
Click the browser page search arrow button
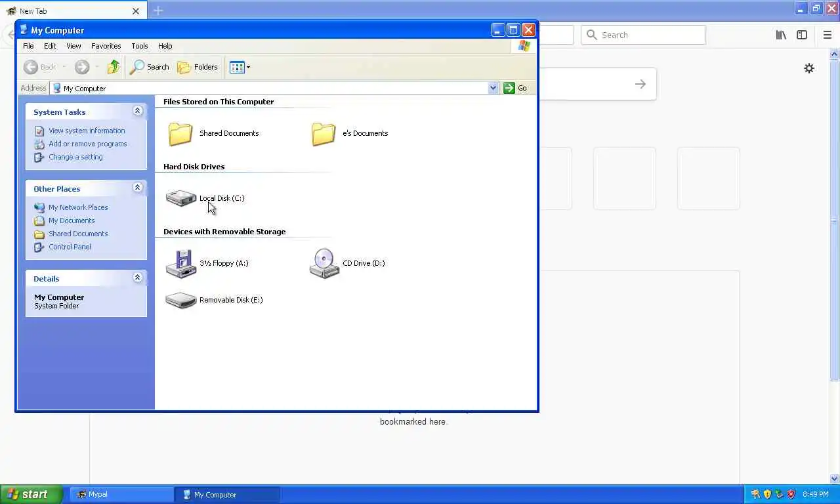(x=640, y=84)
